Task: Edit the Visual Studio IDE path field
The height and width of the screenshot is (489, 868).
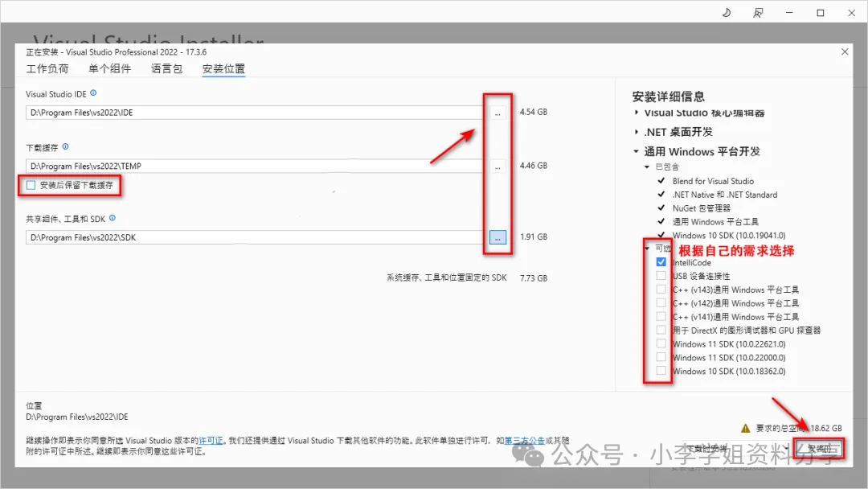Action: 256,113
